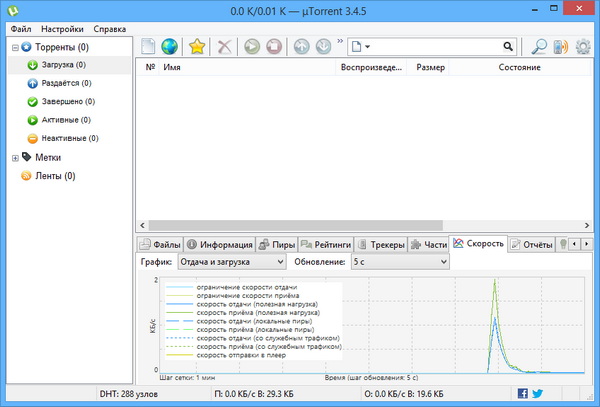This screenshot has height=407, width=600.
Task: Click the yellow star toolbar icon
Action: coord(198,47)
